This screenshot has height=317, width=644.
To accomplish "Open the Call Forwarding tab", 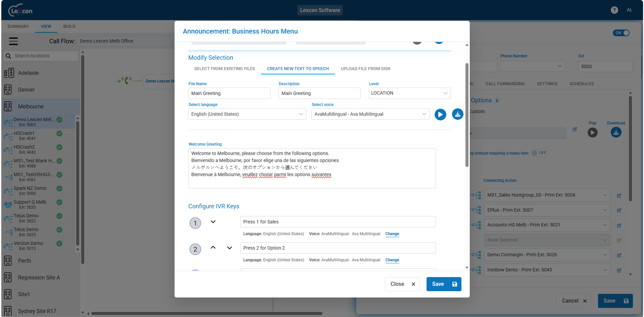I will click(505, 84).
